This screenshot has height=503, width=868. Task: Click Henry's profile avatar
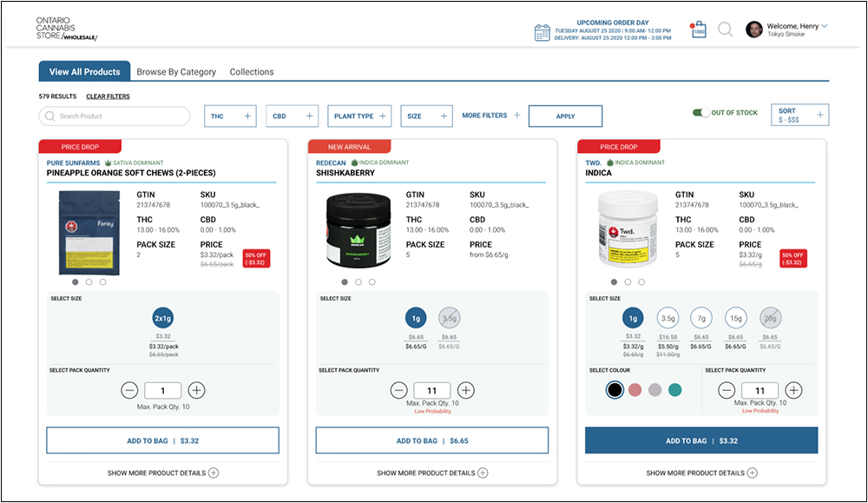click(754, 30)
